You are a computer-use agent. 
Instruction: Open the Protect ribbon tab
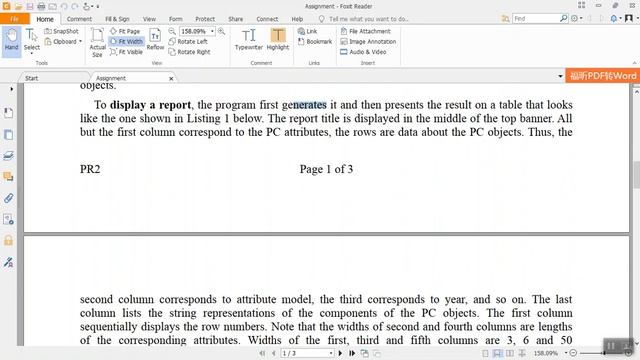tap(205, 19)
